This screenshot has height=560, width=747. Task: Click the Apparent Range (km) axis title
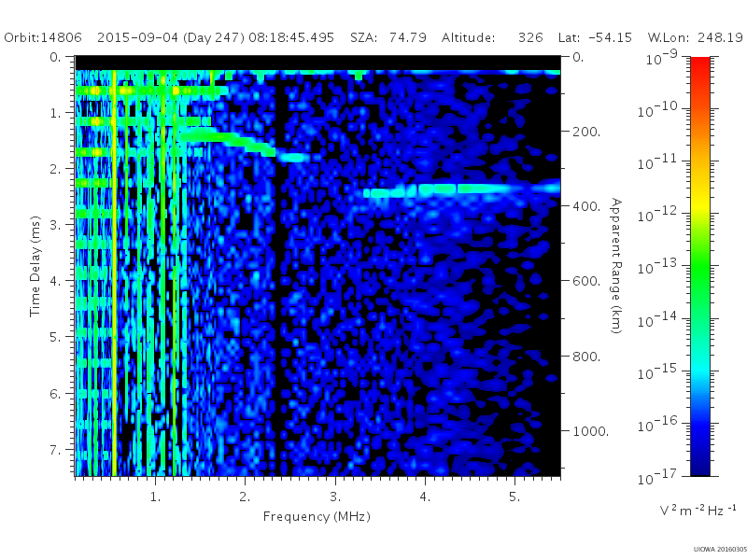click(x=616, y=266)
